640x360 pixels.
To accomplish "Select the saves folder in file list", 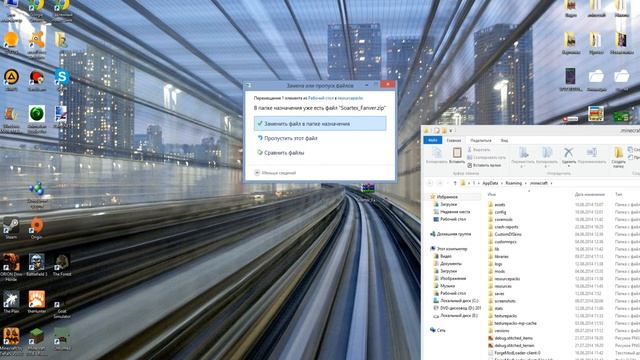I will [500, 293].
